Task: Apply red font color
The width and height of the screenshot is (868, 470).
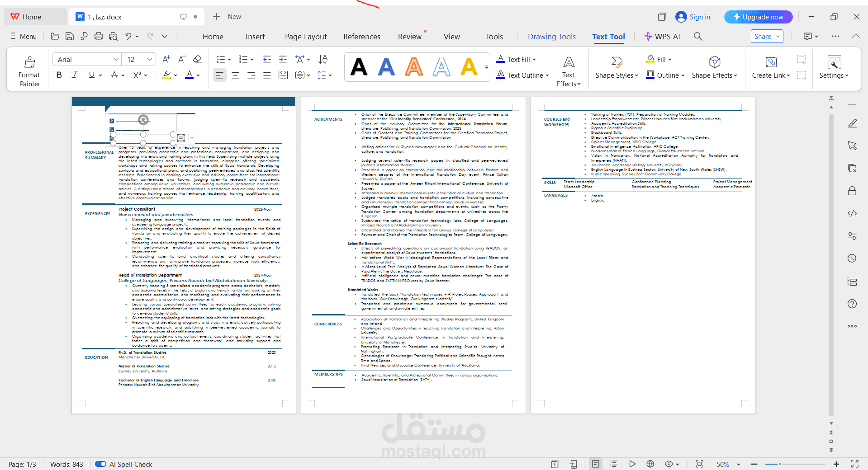Action: click(190, 75)
